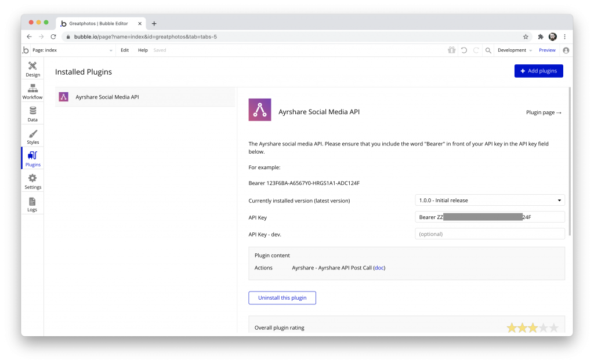Open the Settings tab in sidebar
This screenshot has width=594, height=364.
point(32,181)
